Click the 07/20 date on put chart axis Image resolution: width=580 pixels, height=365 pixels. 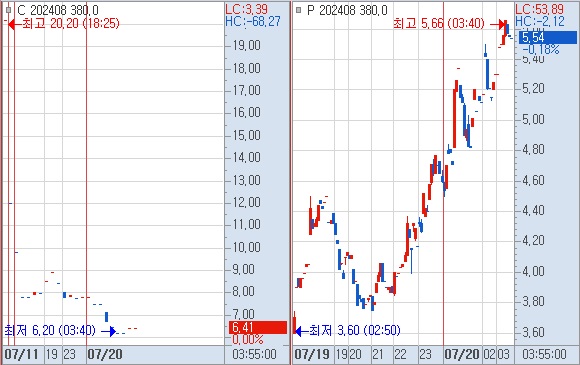click(x=462, y=354)
